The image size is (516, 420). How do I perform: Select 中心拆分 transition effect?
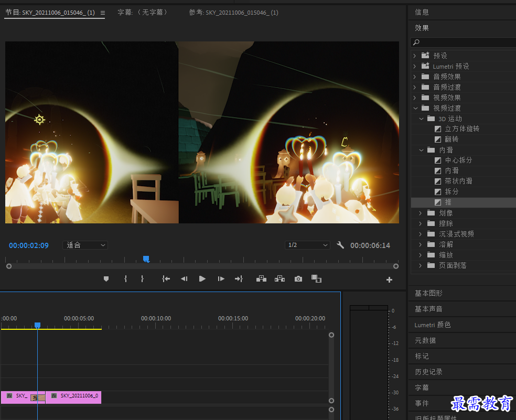coord(458,160)
